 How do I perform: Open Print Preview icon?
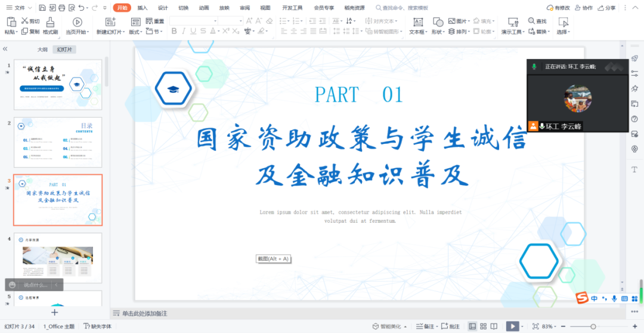point(72,8)
